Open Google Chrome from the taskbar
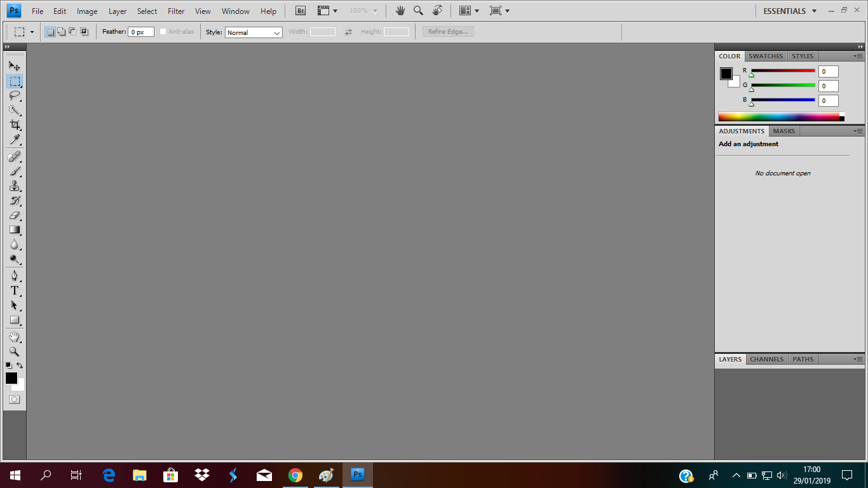 [295, 475]
